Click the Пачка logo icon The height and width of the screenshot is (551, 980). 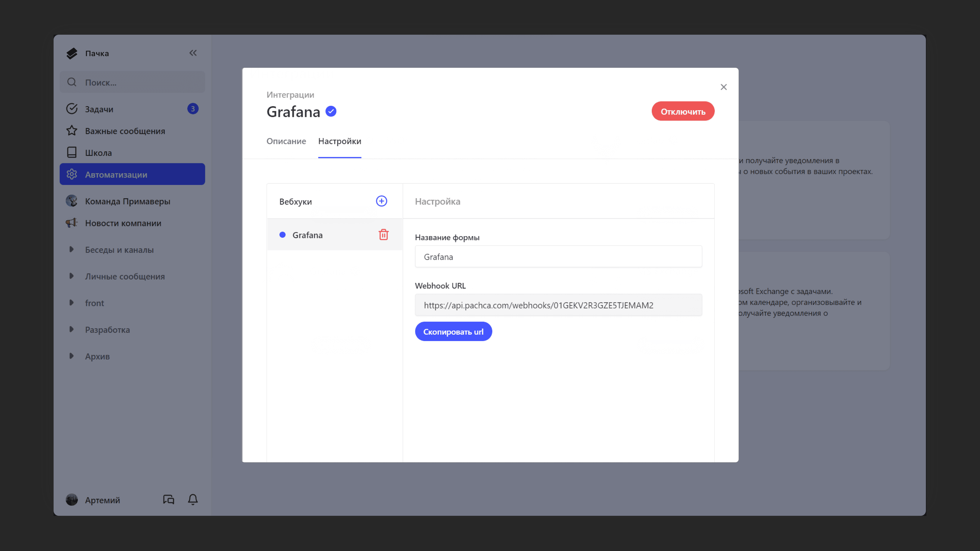click(x=71, y=53)
